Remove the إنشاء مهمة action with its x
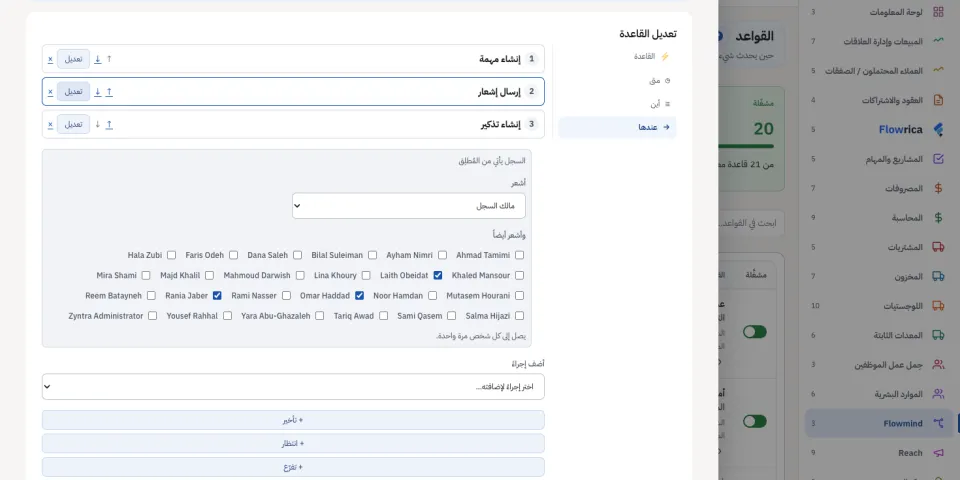The image size is (960, 480). click(x=50, y=59)
